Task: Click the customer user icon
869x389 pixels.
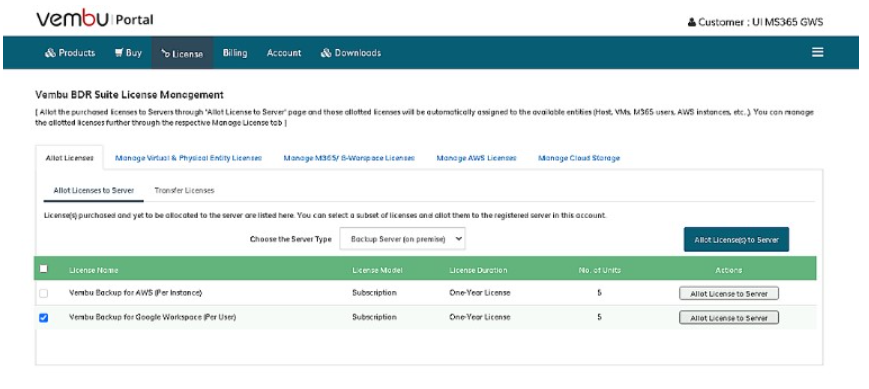Action: pos(692,23)
